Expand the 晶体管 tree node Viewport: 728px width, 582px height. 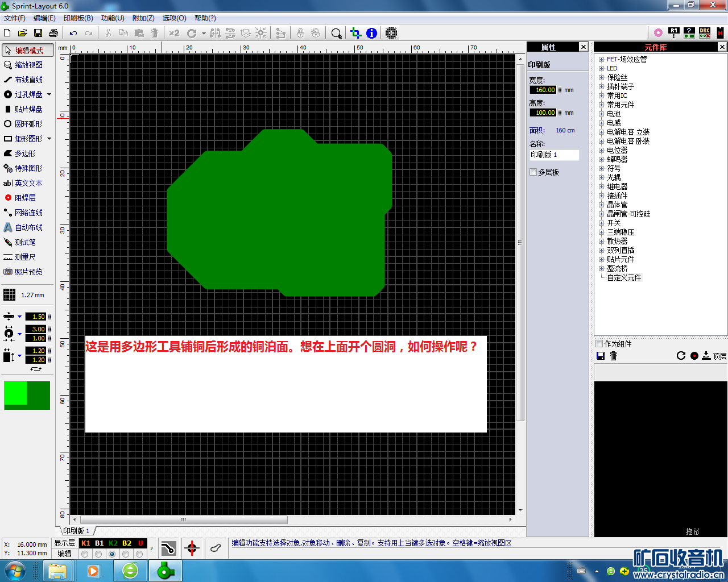pos(601,205)
